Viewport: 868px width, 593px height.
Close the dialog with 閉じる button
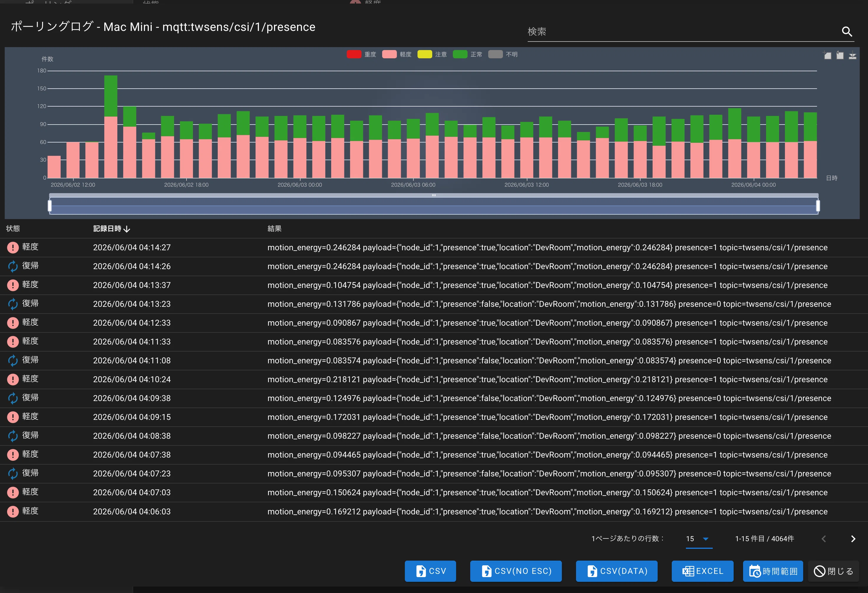tap(833, 571)
